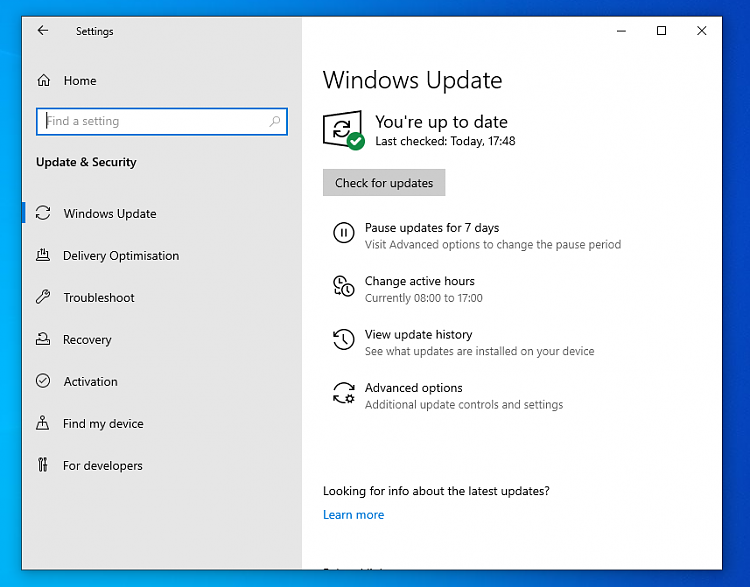Maximize the Settings window

coord(662,31)
